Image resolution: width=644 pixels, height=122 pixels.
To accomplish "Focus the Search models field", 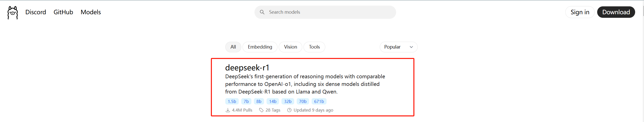I will pos(325,12).
